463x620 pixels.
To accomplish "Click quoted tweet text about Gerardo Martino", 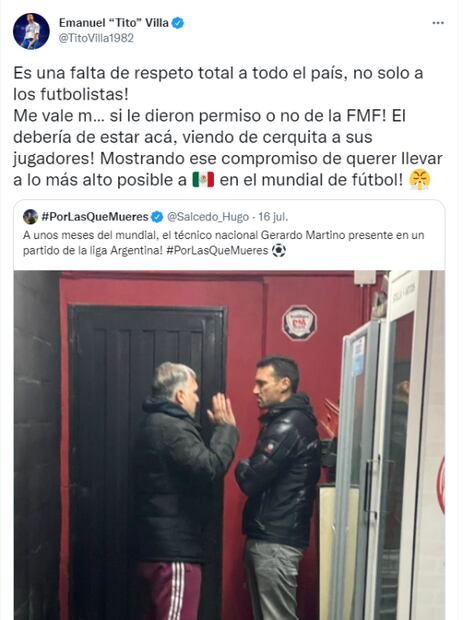I will point(223,243).
